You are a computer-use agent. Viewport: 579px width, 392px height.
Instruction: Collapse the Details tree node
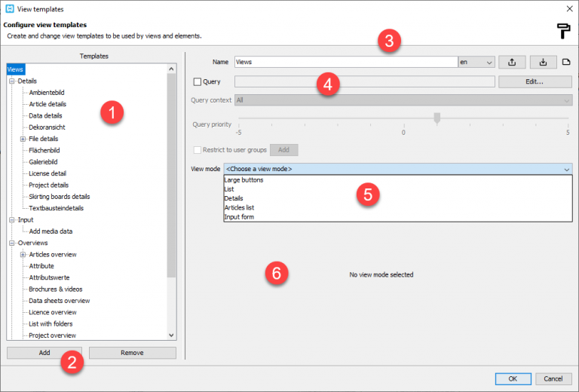[12, 81]
